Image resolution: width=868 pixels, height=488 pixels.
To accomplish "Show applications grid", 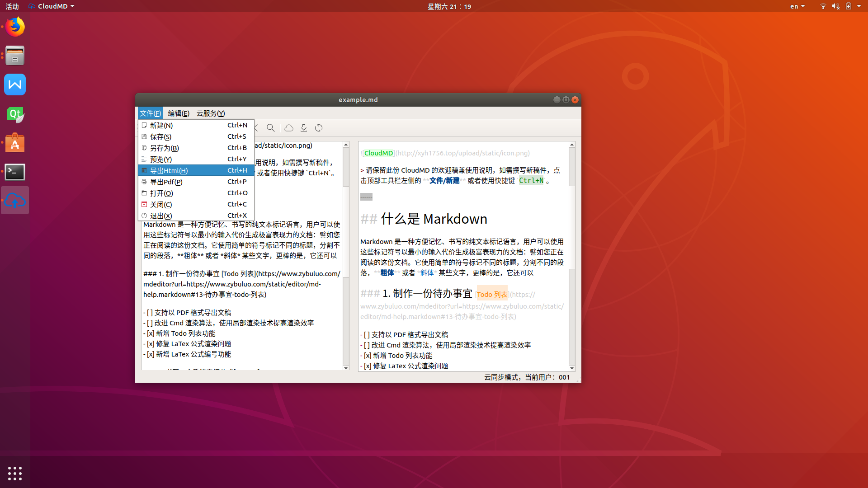I will coord(15,473).
